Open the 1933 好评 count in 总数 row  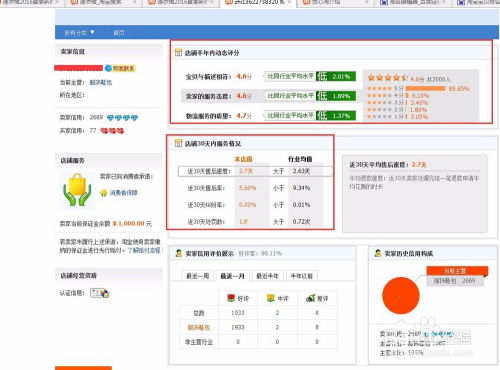238,313
